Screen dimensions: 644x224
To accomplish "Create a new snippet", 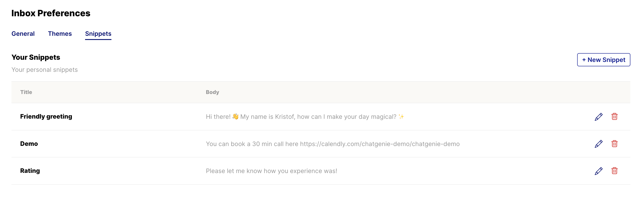I will click(x=604, y=60).
